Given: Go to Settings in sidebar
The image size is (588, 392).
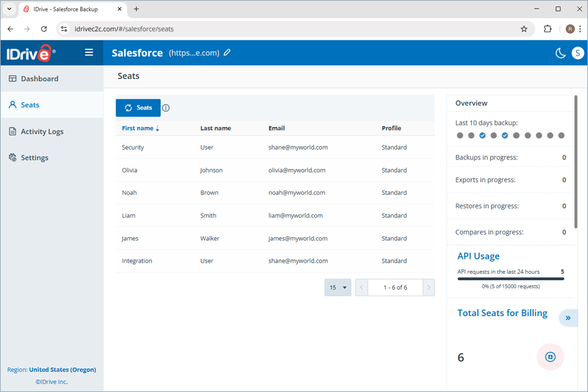Looking at the screenshot, I should tap(34, 157).
